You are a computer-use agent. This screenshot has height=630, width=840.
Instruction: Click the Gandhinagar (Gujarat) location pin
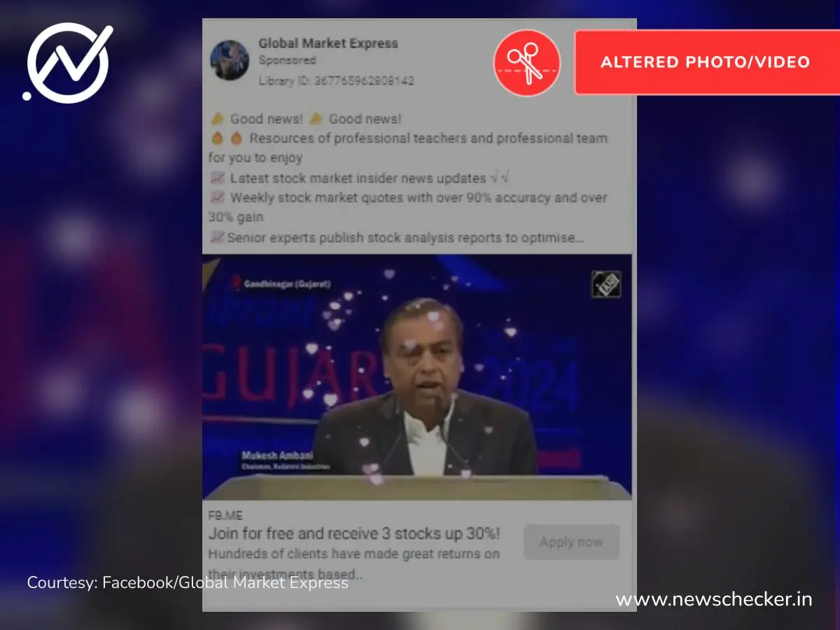(237, 283)
